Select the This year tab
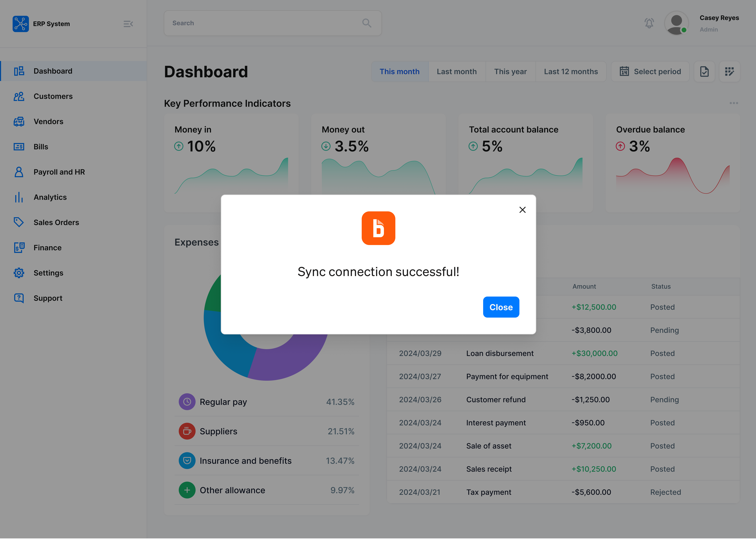756x540 pixels. pos(510,71)
